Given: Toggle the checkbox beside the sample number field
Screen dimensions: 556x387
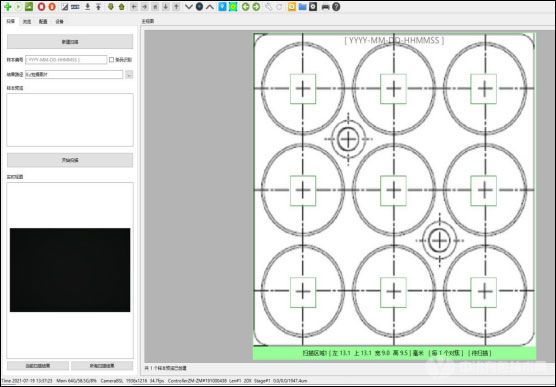Looking at the screenshot, I should 111,60.
